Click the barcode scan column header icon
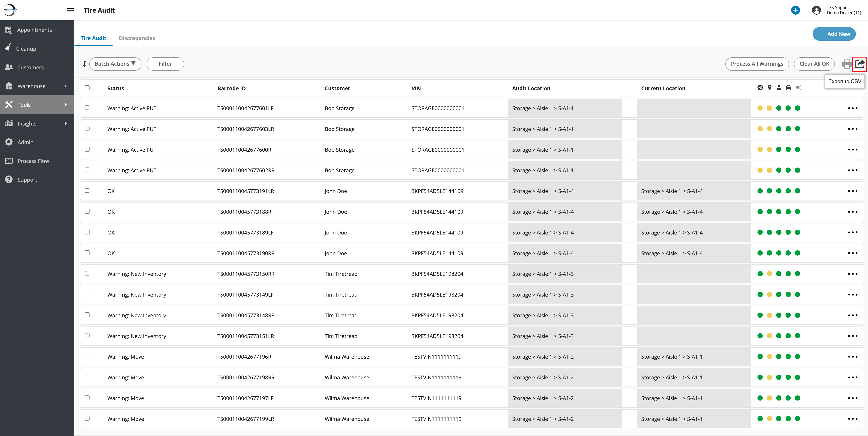 click(x=798, y=88)
